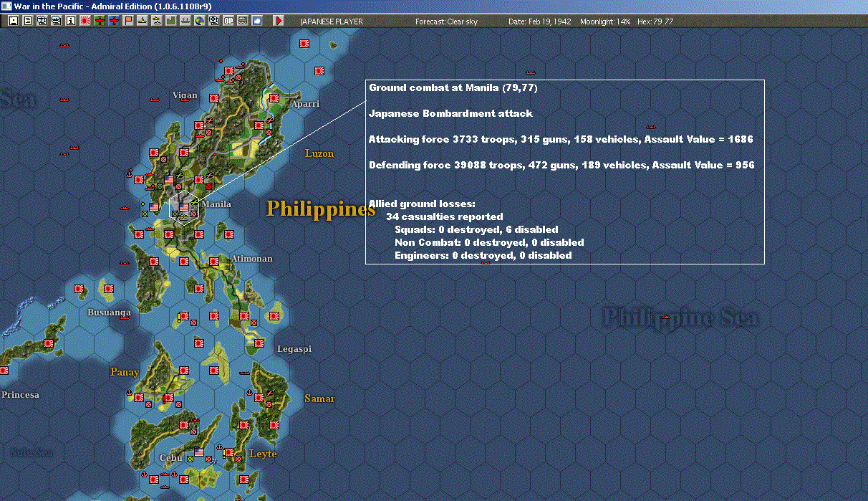868x501 pixels.
Task: Click the 'Attacking force 3733 troops' line
Action: click(561, 139)
